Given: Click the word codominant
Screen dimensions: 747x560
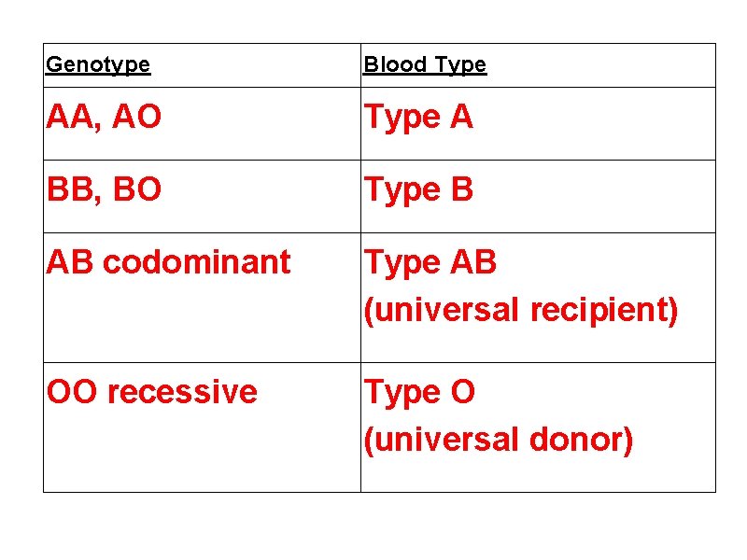Looking at the screenshot, I should coord(197,263).
